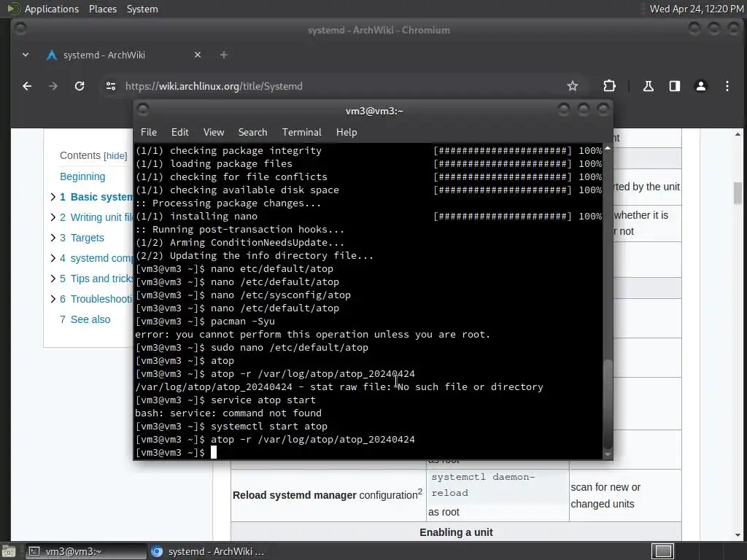Click the Chromium window menu button

pos(20,28)
